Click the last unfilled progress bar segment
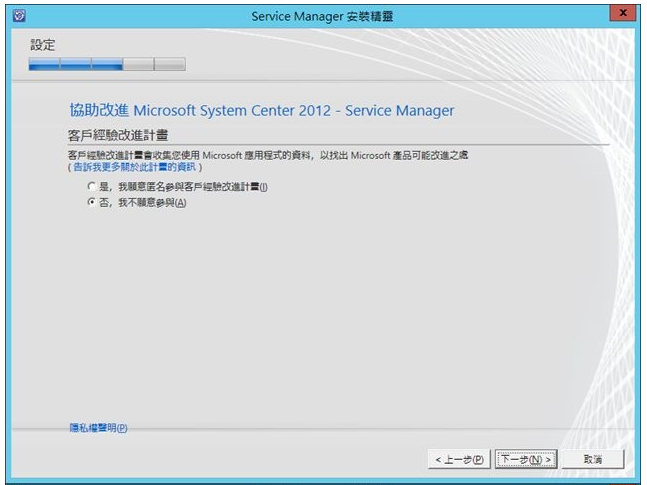Image resolution: width=647 pixels, height=485 pixels. pyautogui.click(x=170, y=65)
